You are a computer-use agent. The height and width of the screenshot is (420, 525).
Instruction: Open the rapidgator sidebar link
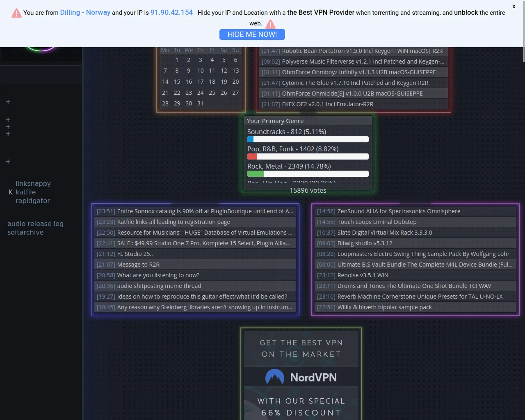(x=33, y=201)
